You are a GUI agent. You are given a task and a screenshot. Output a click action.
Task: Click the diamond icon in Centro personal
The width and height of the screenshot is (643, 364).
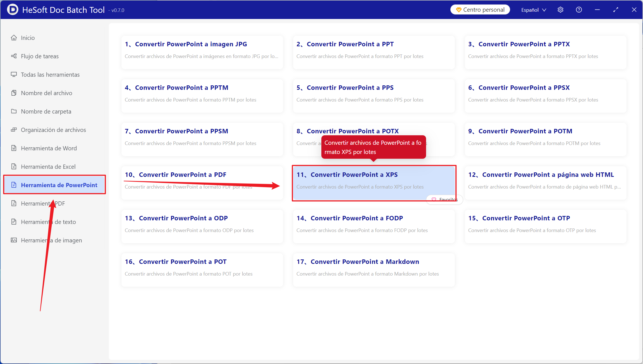(458, 10)
